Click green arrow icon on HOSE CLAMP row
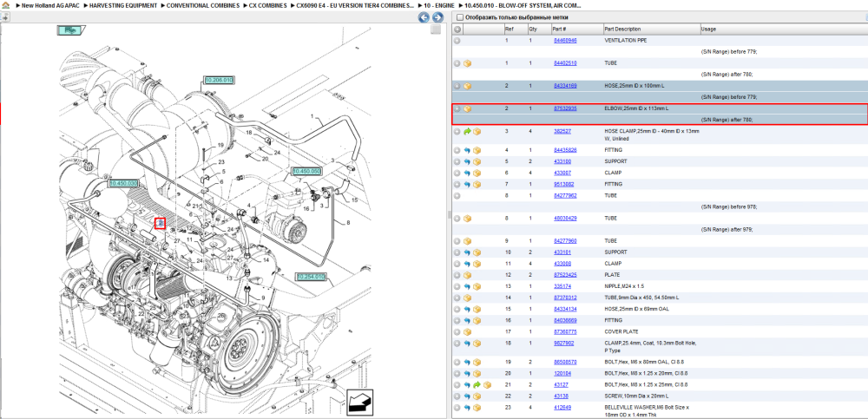The width and height of the screenshot is (868, 419). [x=467, y=131]
